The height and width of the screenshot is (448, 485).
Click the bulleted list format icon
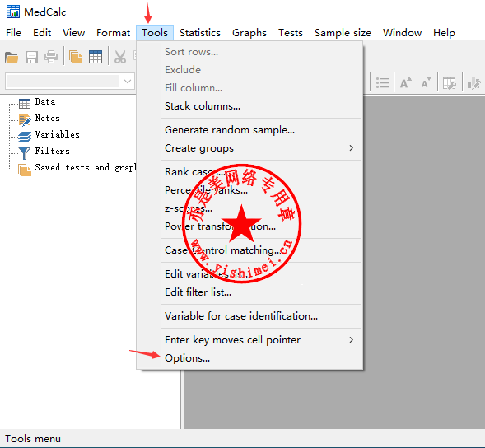point(382,83)
